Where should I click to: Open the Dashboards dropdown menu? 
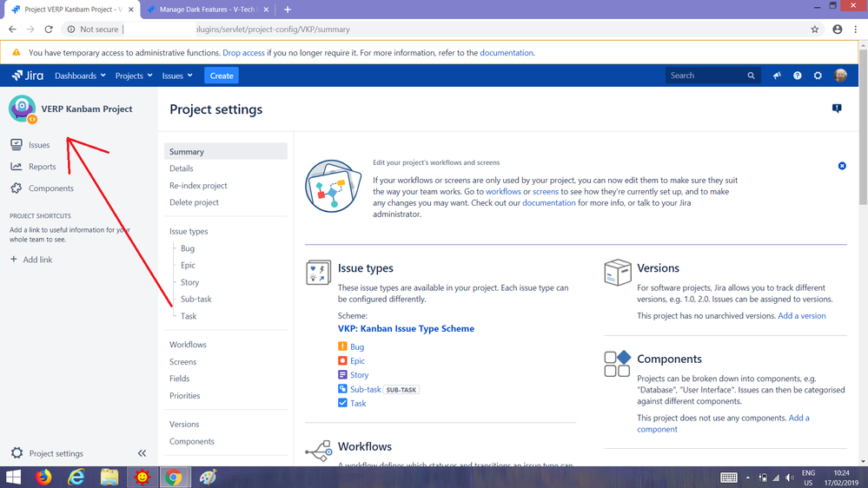80,76
